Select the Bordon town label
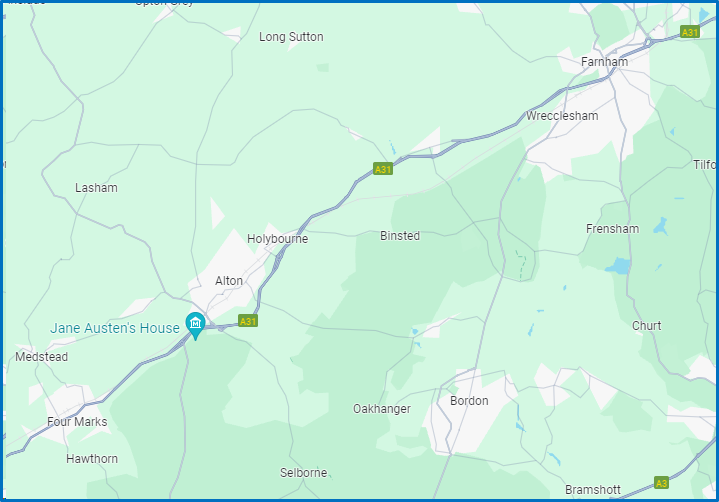Screen dimensions: 719x502 point(469,401)
